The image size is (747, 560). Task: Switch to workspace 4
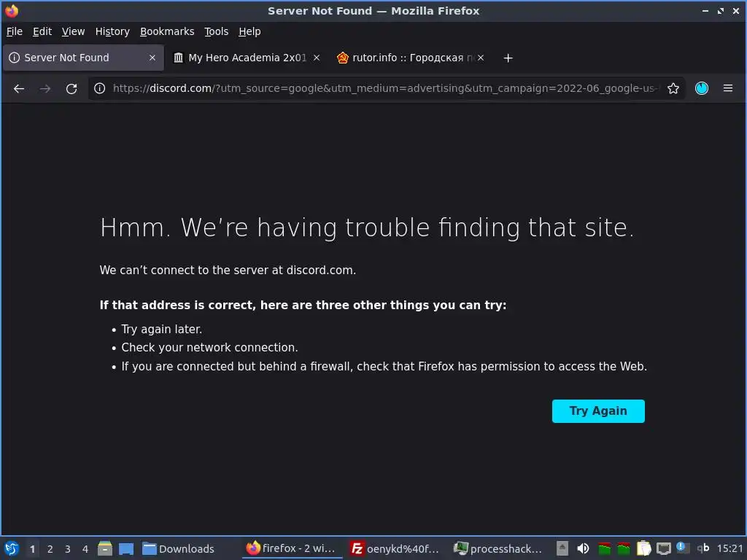(85, 549)
